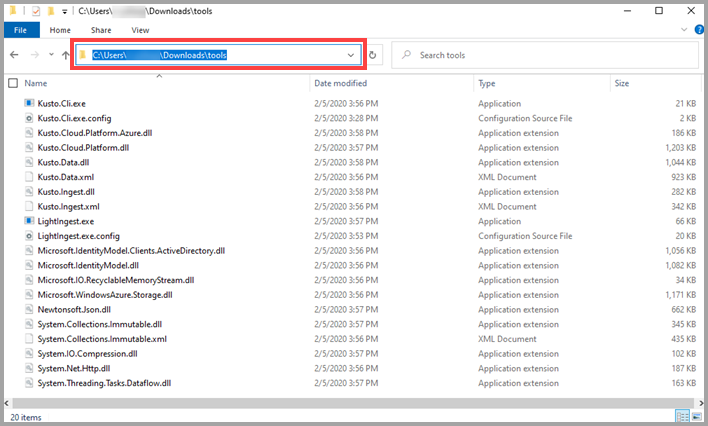Click the 923 KB size cell
Screen dimensions: 708x426
[x=684, y=177]
